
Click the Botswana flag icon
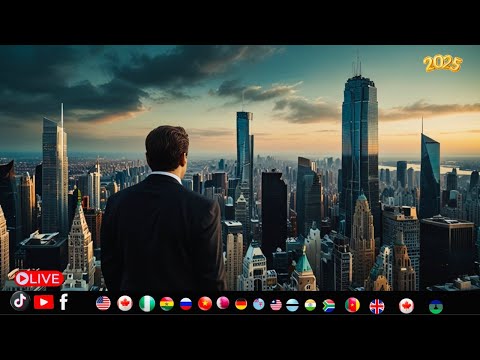point(292,305)
